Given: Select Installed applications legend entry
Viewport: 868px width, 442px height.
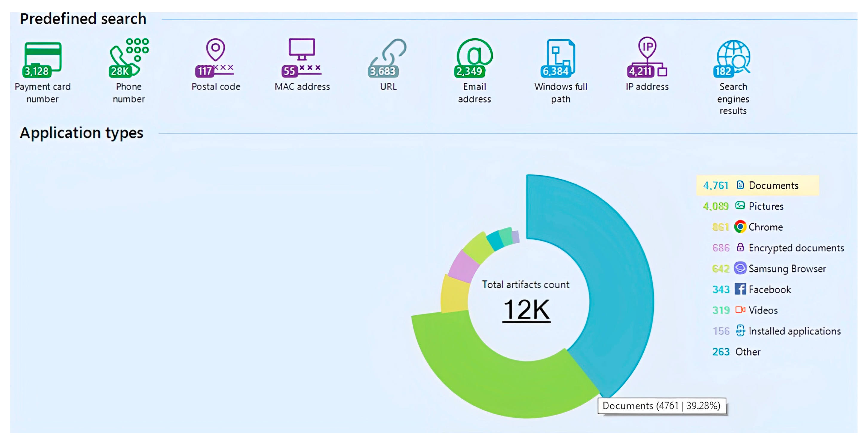Looking at the screenshot, I should [x=794, y=331].
